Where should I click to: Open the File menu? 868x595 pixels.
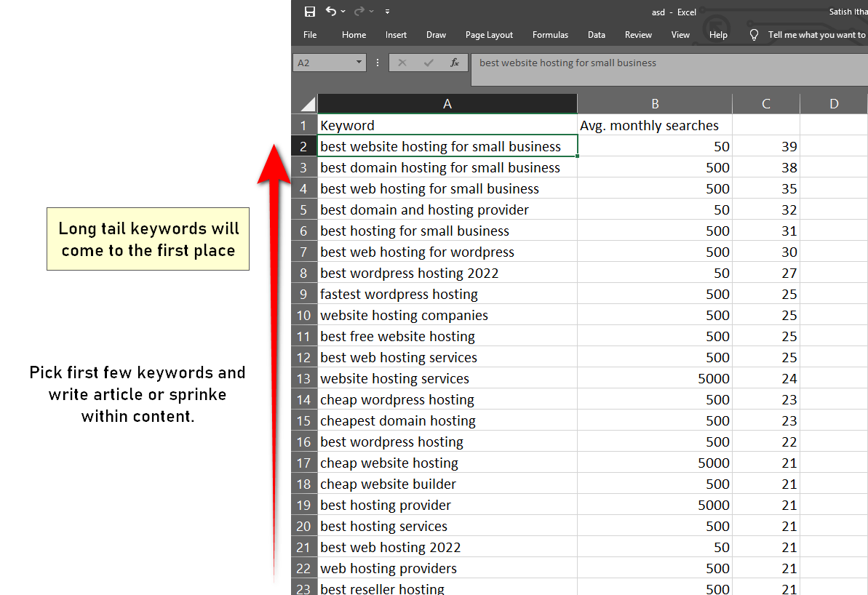click(x=310, y=35)
